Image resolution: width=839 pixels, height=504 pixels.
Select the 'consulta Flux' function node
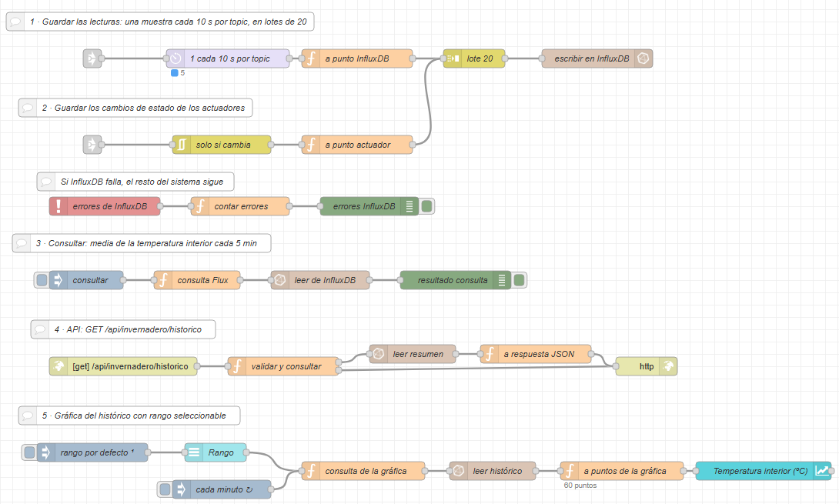197,280
